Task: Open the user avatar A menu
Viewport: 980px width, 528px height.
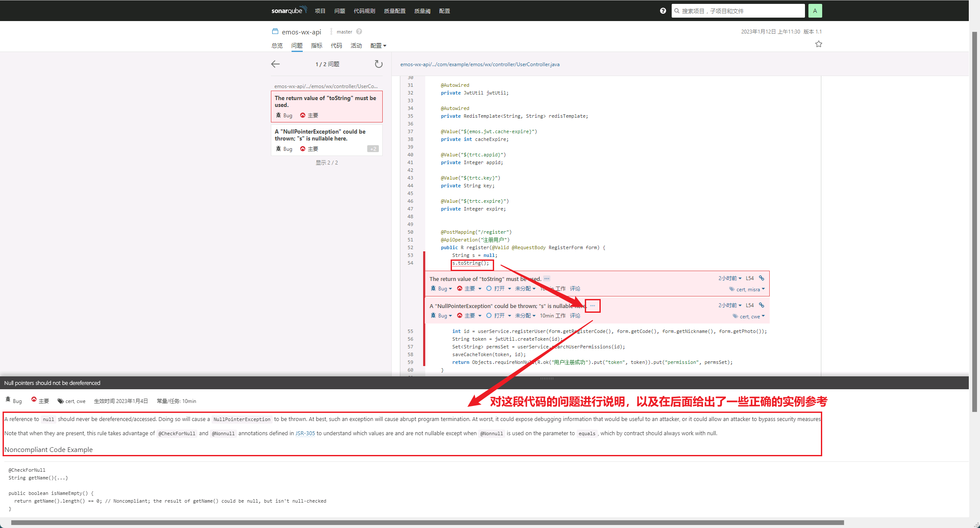Action: pyautogui.click(x=815, y=11)
